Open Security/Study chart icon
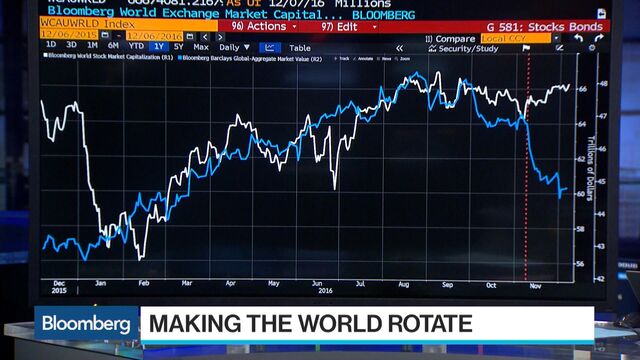Screen dimensions: 640x360 coord(432,49)
